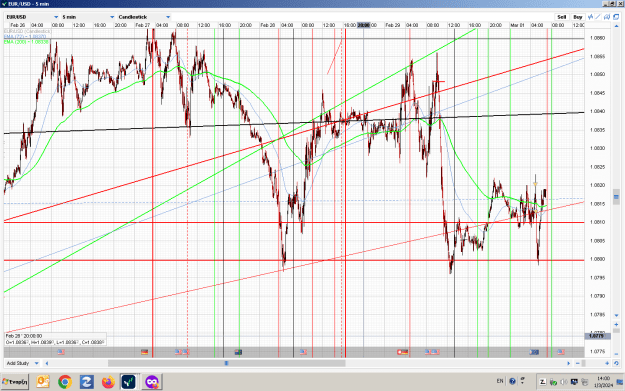
Task: Open the EUR/USD instrument dropdown
Action: click(33, 17)
